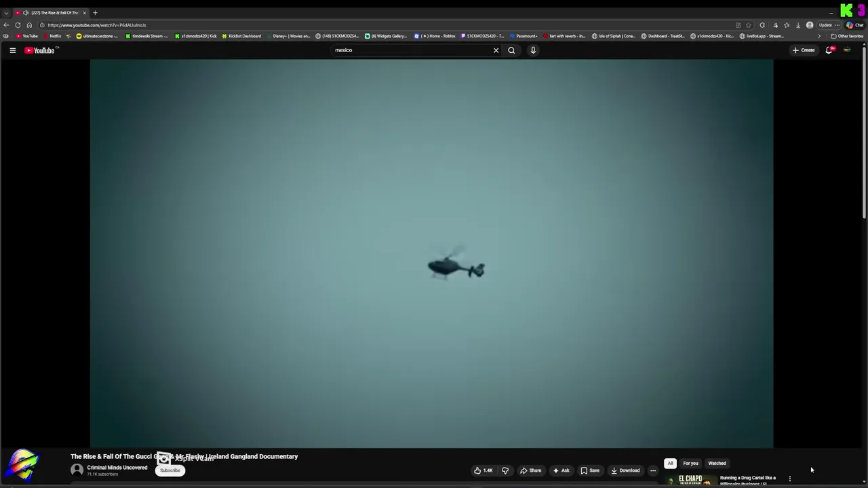Mute the tab using speaker icon

[26, 13]
